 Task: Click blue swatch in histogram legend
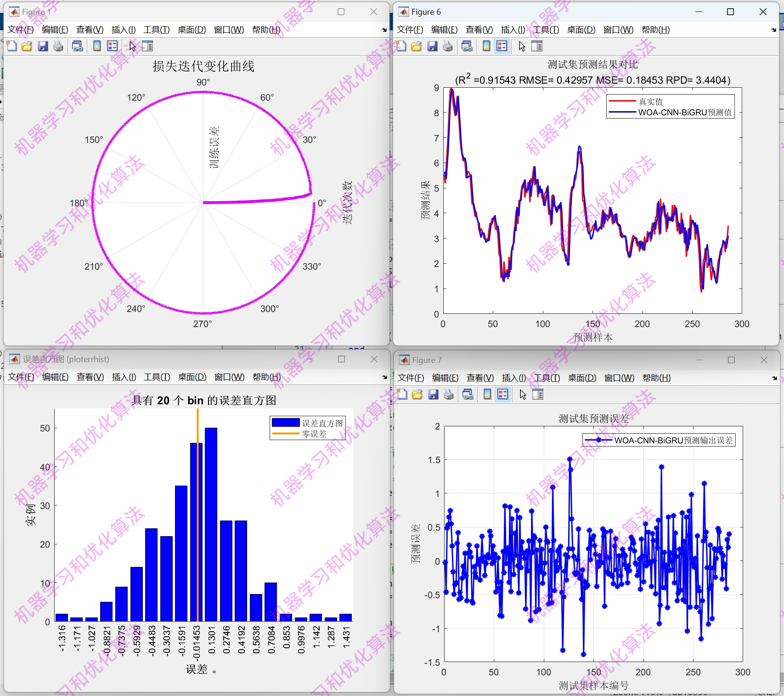point(286,423)
